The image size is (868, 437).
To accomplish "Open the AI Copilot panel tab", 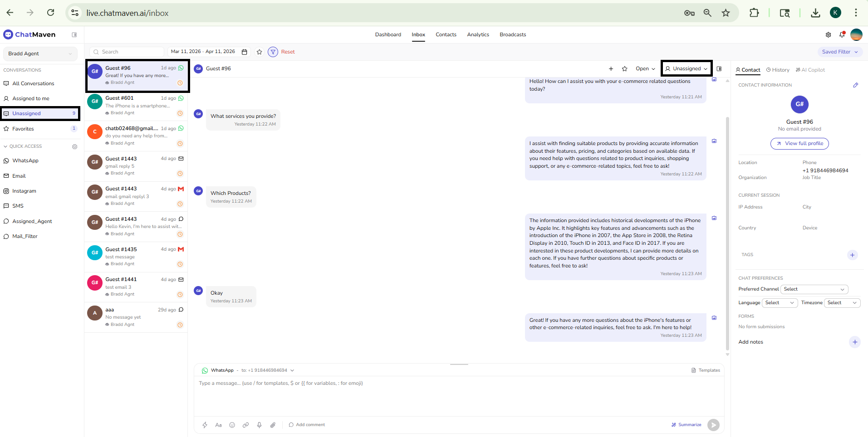I will pos(810,69).
